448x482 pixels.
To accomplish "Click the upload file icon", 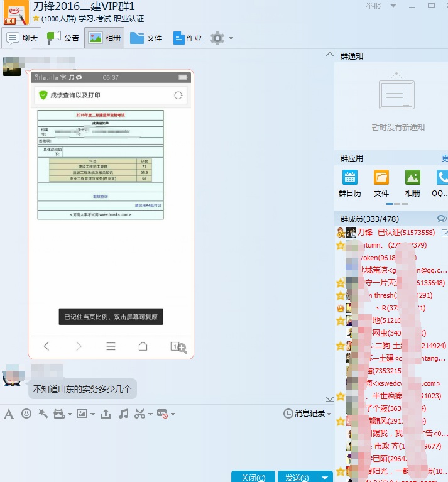I will pyautogui.click(x=106, y=414).
